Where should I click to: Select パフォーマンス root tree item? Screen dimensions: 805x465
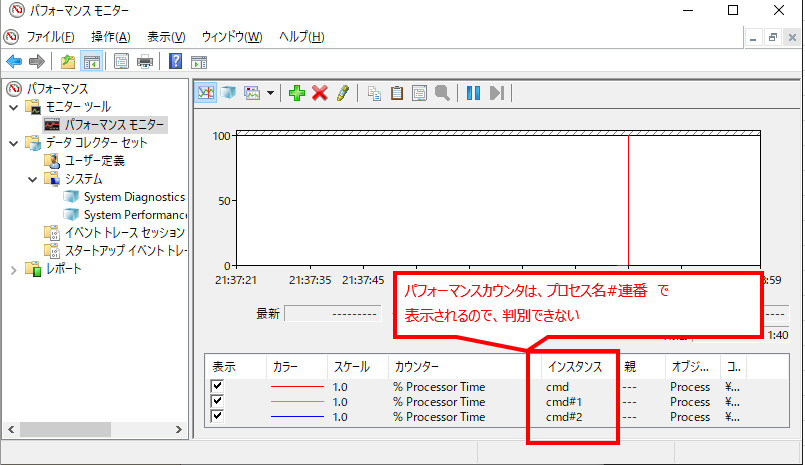(x=58, y=89)
